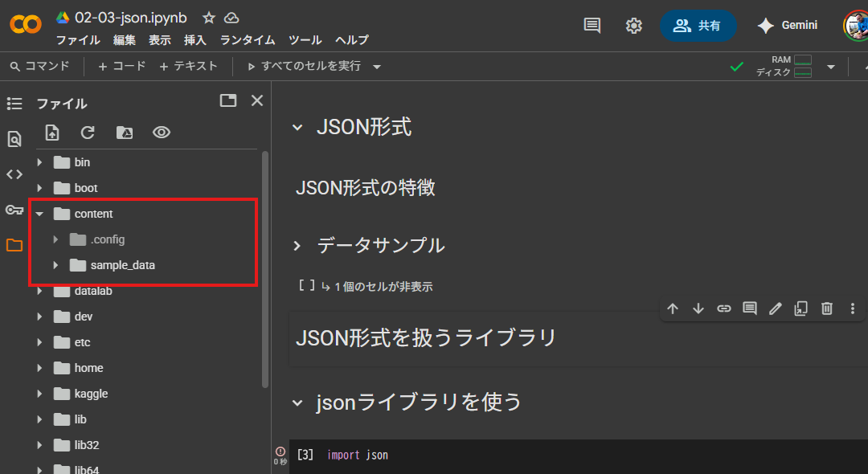868x474 pixels.
Task: Refresh the file browser list
Action: [x=88, y=133]
